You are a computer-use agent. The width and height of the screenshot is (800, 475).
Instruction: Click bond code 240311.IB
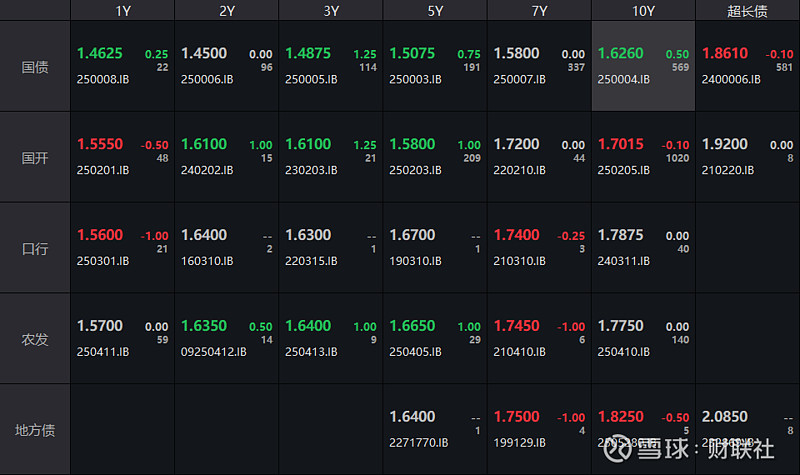624,260
